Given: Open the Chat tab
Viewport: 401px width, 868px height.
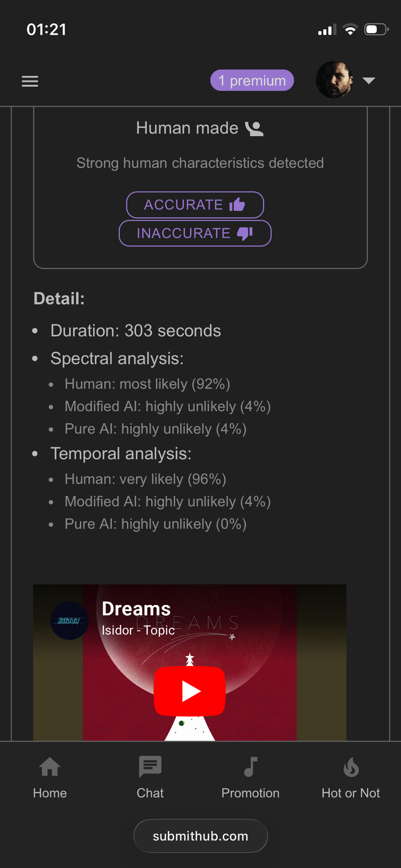Looking at the screenshot, I should coord(150,777).
